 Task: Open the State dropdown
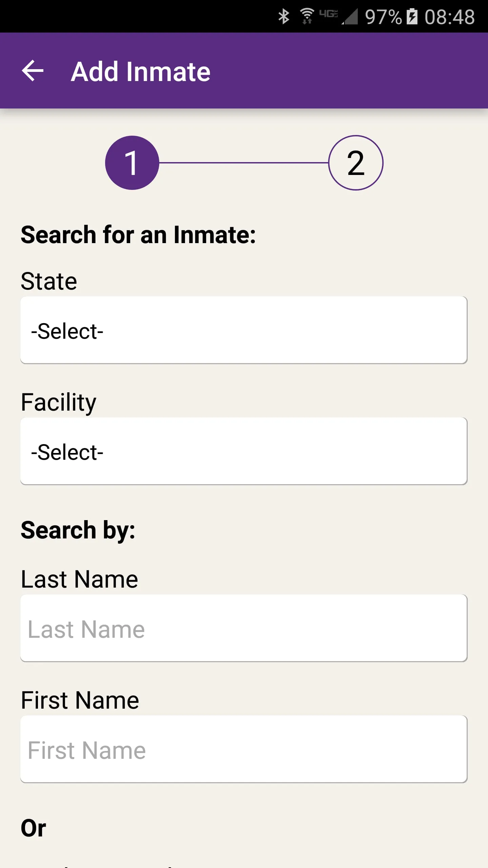point(244,330)
